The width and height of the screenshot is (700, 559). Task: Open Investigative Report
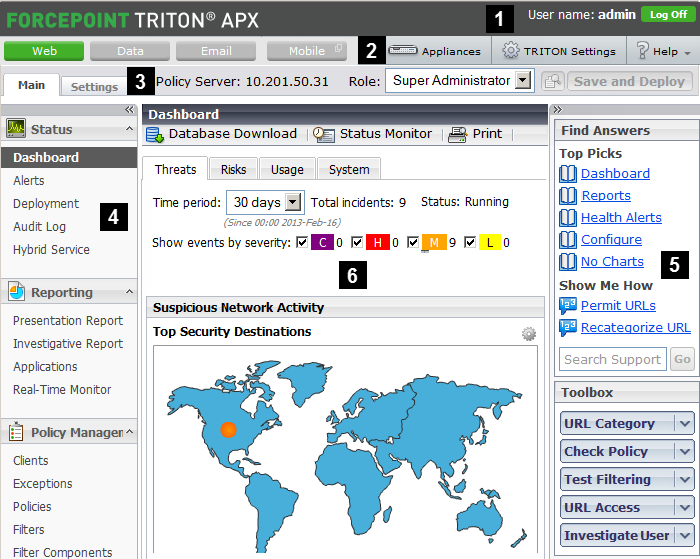point(68,343)
